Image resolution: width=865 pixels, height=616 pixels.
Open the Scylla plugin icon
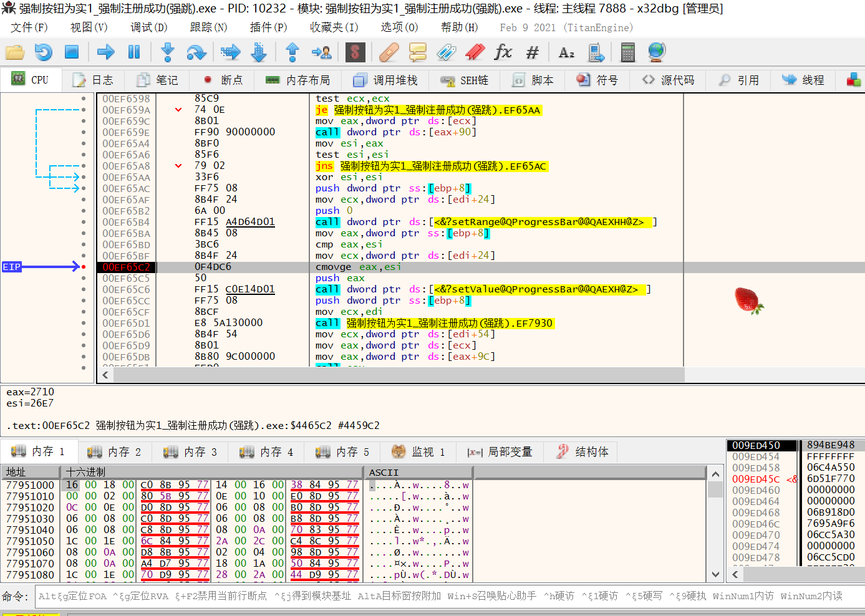click(355, 52)
